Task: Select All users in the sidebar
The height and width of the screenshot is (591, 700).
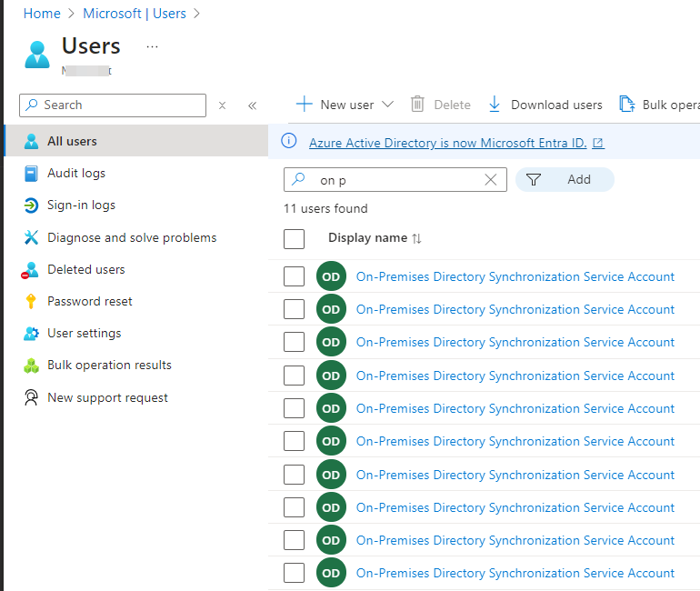Action: pos(136,141)
